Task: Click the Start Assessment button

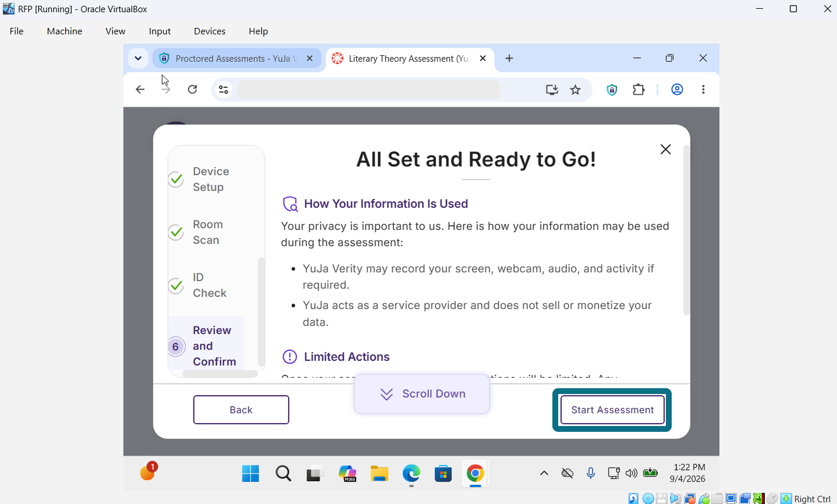Action: coord(612,410)
